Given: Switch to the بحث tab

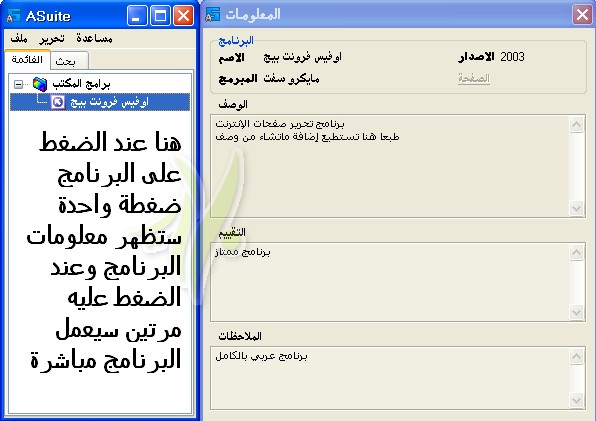Looking at the screenshot, I should [x=66, y=61].
